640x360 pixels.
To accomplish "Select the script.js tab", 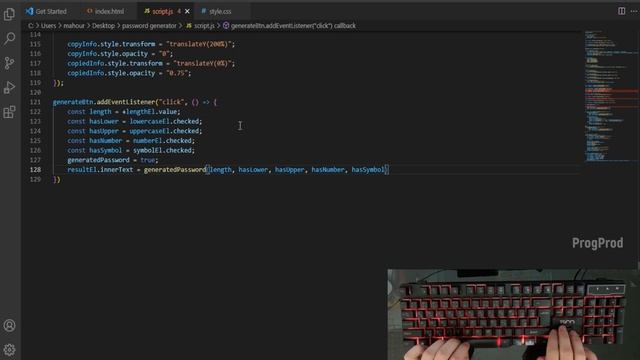I will click(162, 11).
